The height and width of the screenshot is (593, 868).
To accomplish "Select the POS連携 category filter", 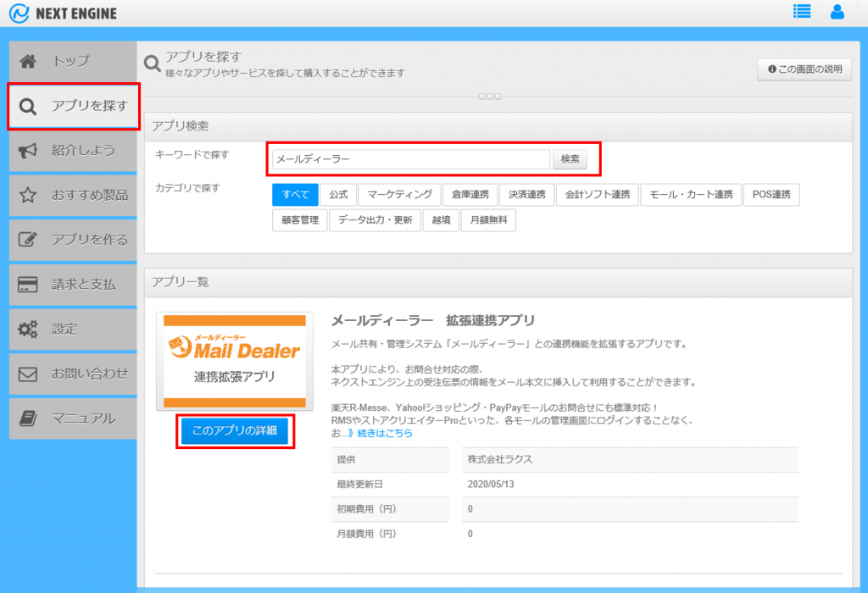I will click(771, 195).
